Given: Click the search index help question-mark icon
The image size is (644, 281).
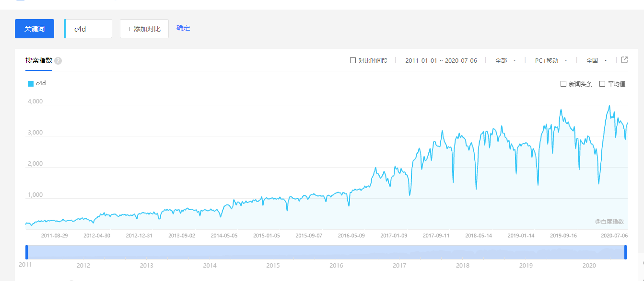Looking at the screenshot, I should (x=58, y=61).
